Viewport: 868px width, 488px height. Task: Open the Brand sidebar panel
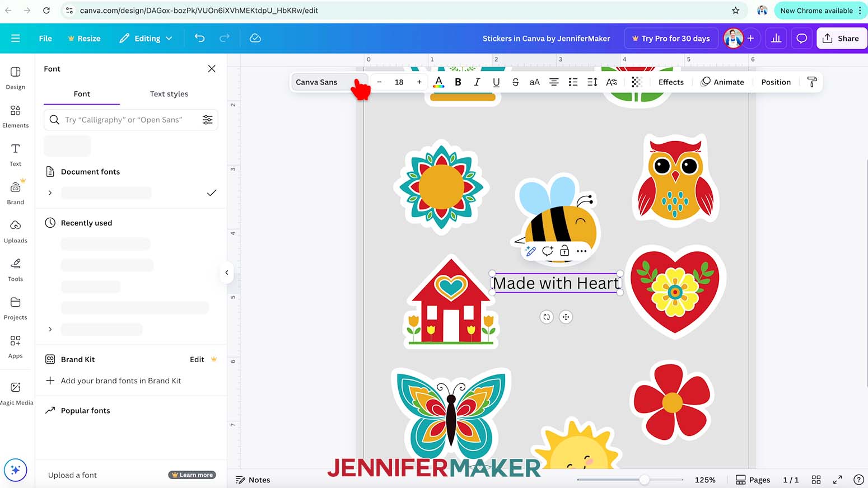pyautogui.click(x=15, y=193)
